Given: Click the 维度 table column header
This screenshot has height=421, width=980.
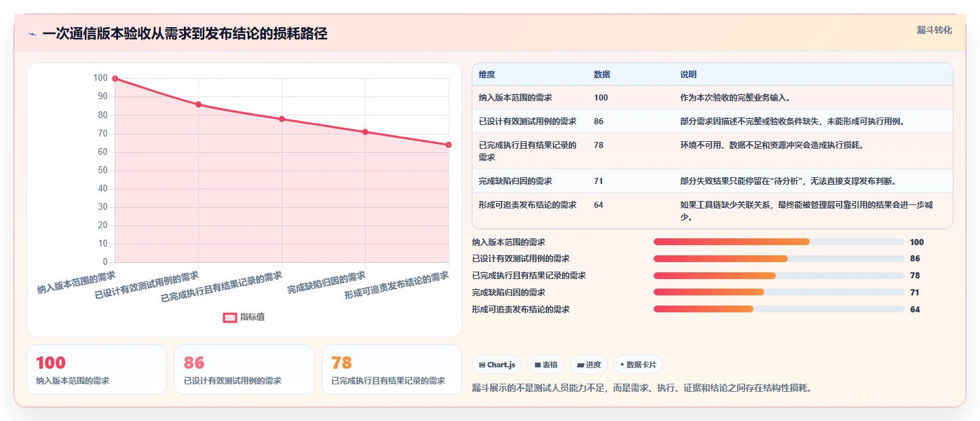Looking at the screenshot, I should tap(487, 75).
